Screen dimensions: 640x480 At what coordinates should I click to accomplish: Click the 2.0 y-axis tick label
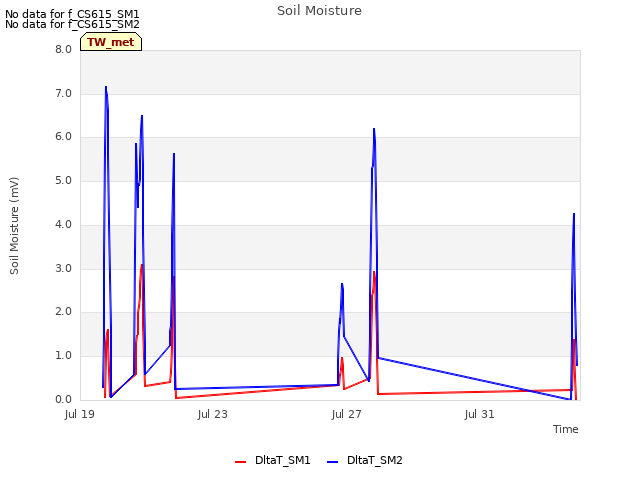coord(63,312)
